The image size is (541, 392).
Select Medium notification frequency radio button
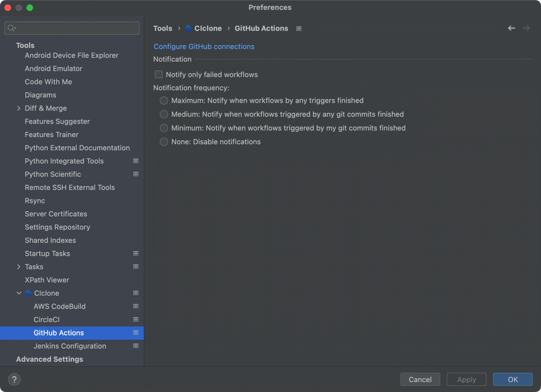(x=164, y=114)
